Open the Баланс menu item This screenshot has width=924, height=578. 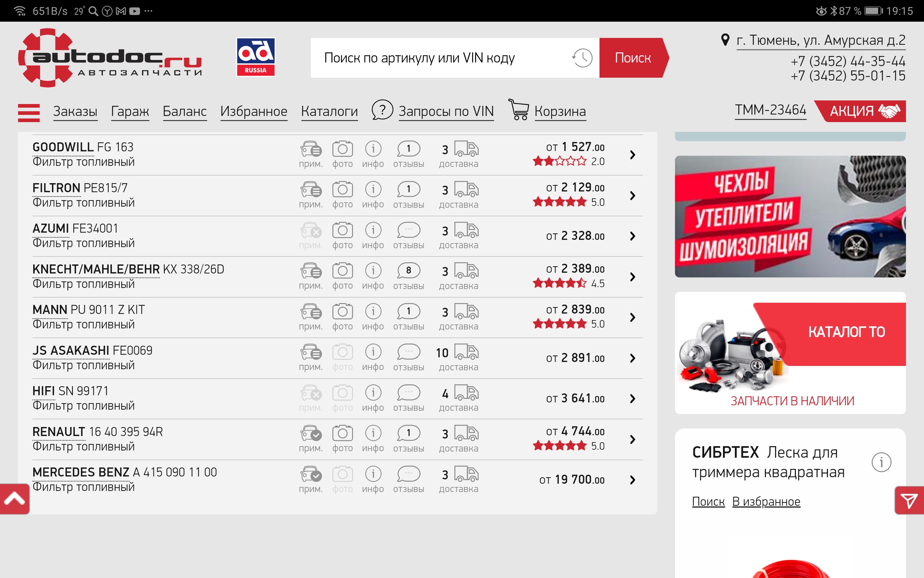pos(185,111)
